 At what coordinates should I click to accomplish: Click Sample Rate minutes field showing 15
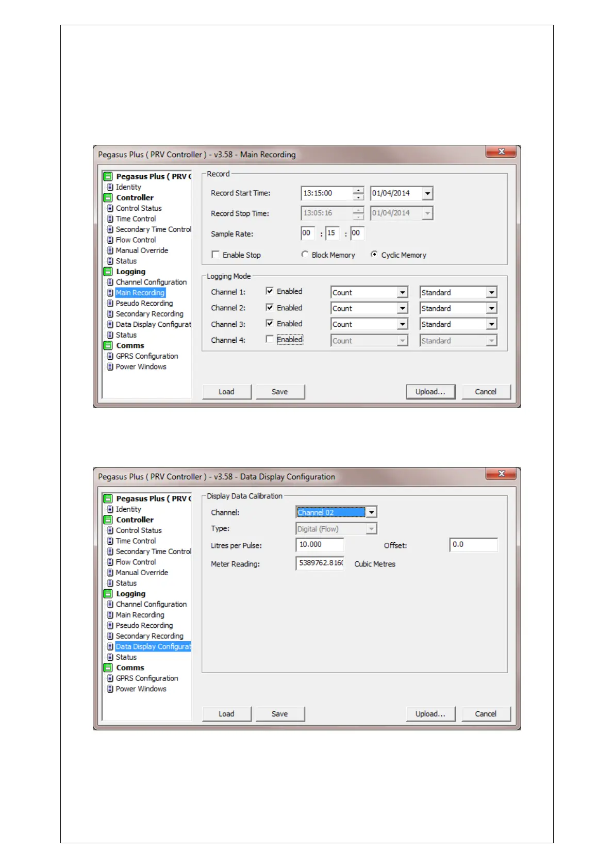(332, 233)
